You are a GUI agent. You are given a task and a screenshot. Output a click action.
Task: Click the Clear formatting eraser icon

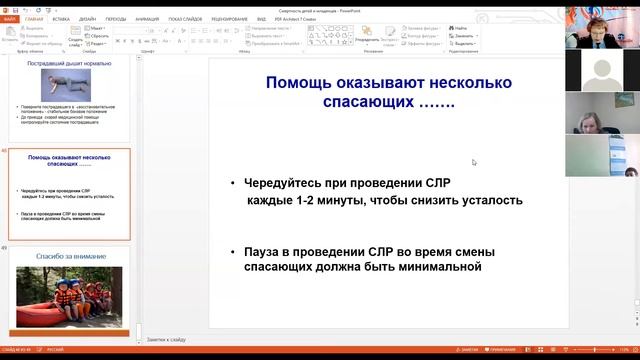point(183,31)
